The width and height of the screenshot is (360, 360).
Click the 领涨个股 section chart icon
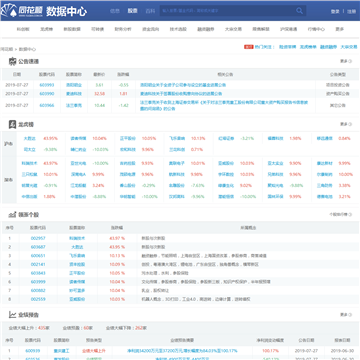point(13,214)
